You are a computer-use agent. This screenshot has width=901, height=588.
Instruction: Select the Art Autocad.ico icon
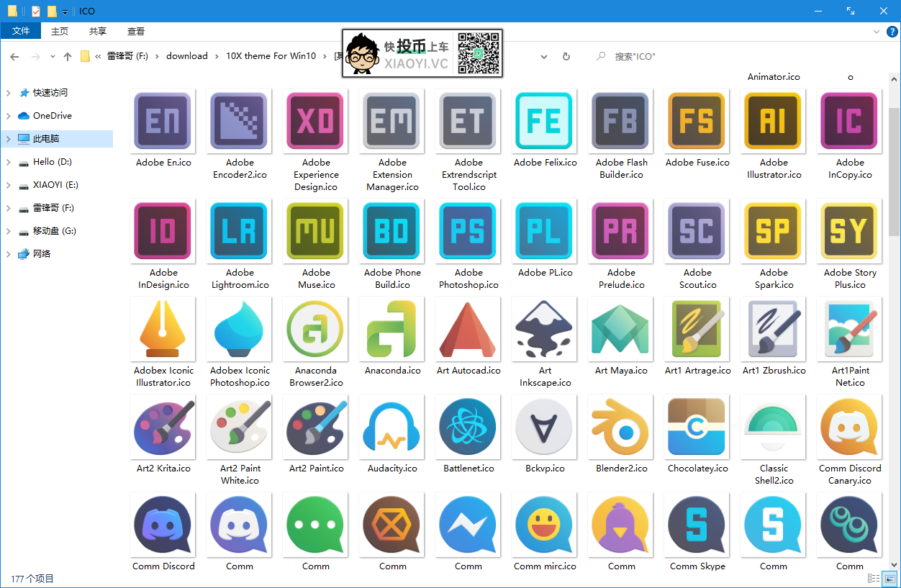click(x=468, y=329)
